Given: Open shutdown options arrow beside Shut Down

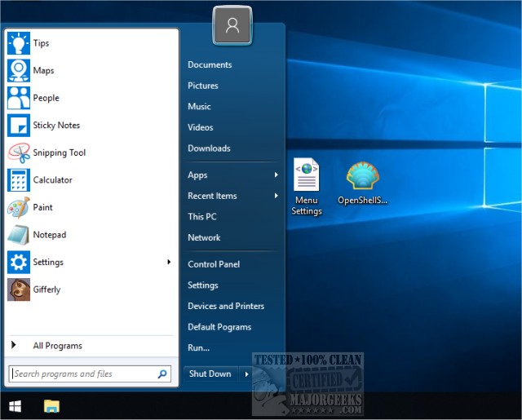Looking at the screenshot, I should point(247,374).
